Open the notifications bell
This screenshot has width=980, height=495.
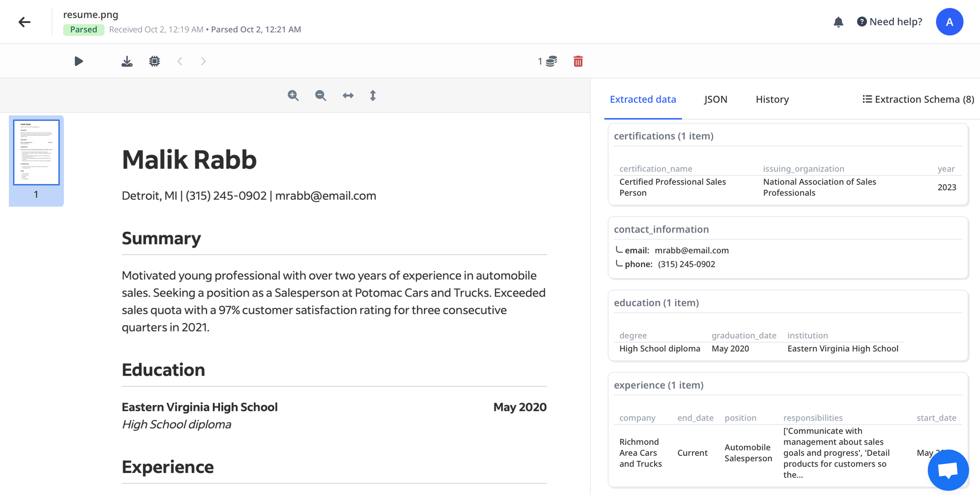tap(838, 22)
